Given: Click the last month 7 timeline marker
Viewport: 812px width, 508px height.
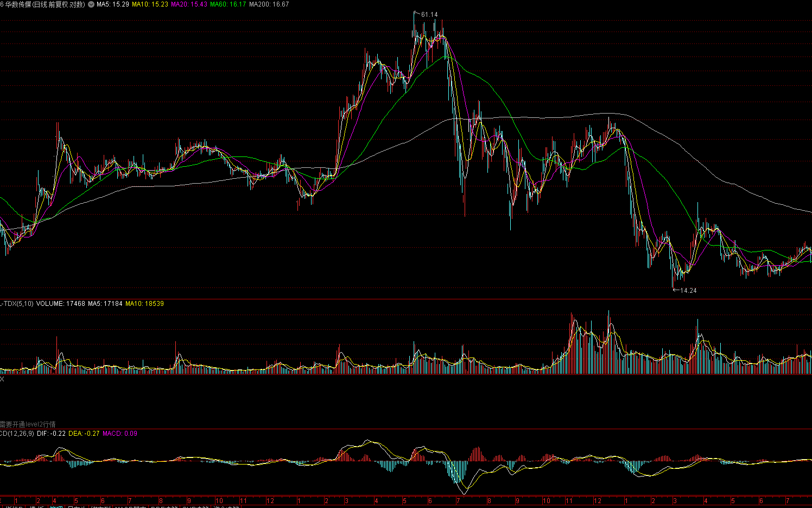Looking at the screenshot, I should coord(787,501).
